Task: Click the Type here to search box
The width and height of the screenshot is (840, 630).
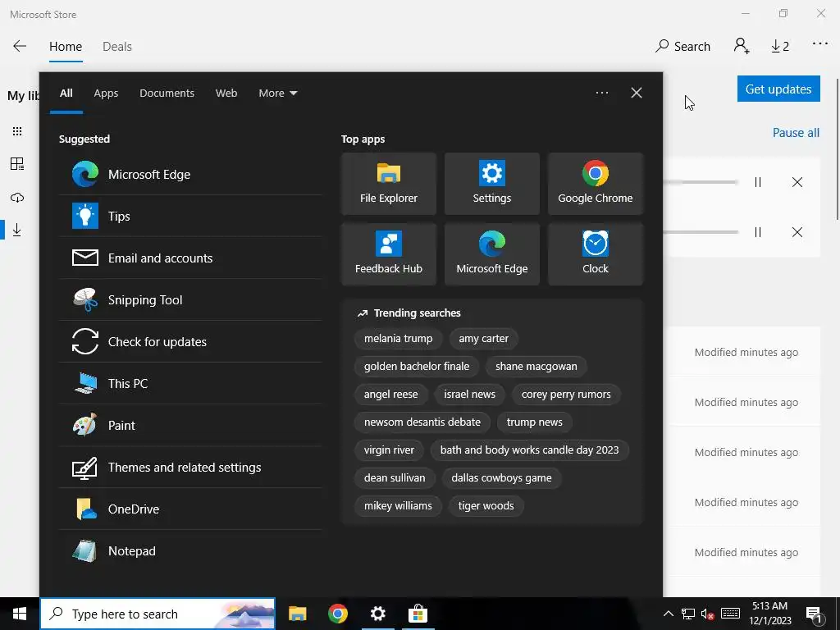Action: point(157,614)
